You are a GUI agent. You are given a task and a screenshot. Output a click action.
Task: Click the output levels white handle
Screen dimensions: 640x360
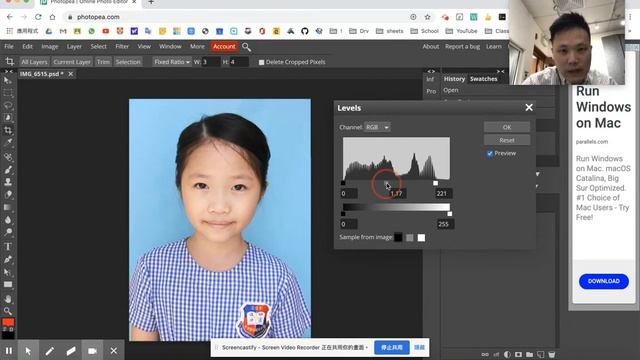pyautogui.click(x=450, y=214)
